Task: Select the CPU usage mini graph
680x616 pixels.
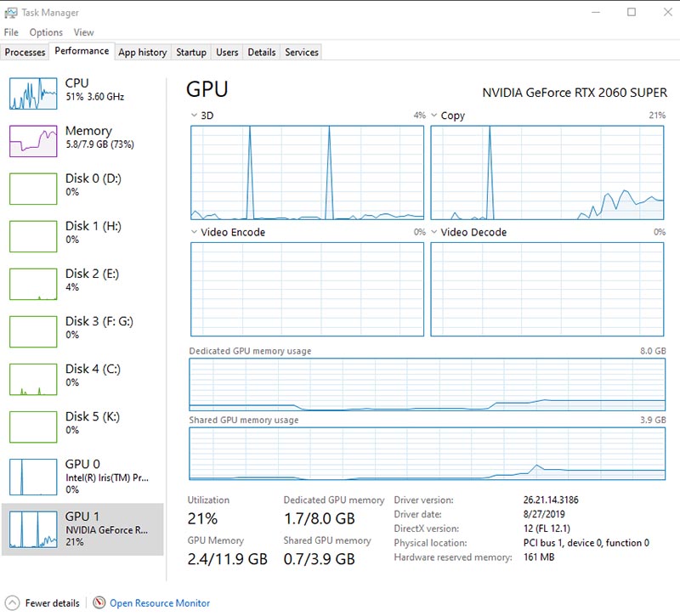Action: pyautogui.click(x=33, y=93)
